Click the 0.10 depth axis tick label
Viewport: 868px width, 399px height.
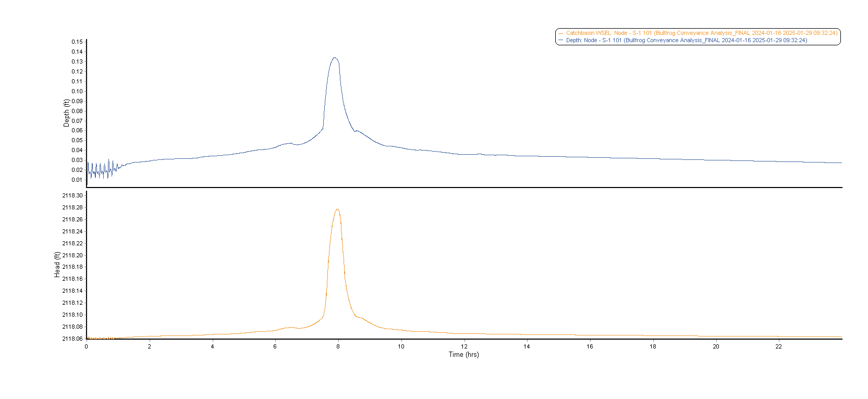[x=77, y=91]
